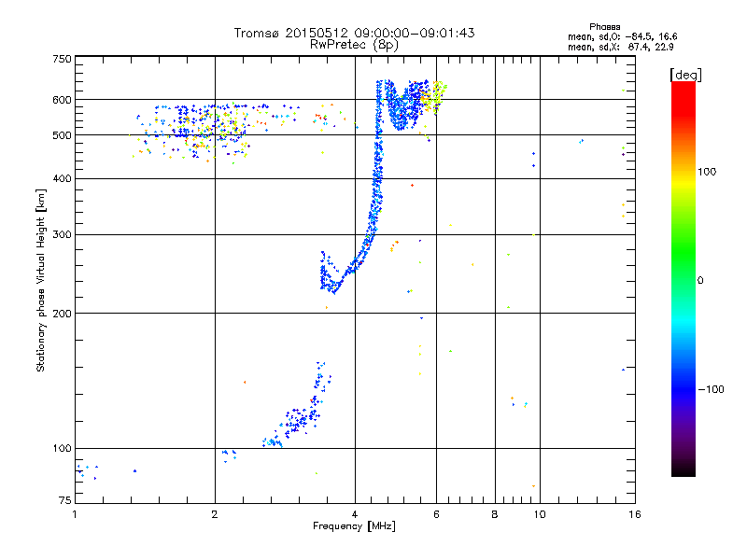Select the "RwPretec (8p)" subtitle

pos(354,45)
